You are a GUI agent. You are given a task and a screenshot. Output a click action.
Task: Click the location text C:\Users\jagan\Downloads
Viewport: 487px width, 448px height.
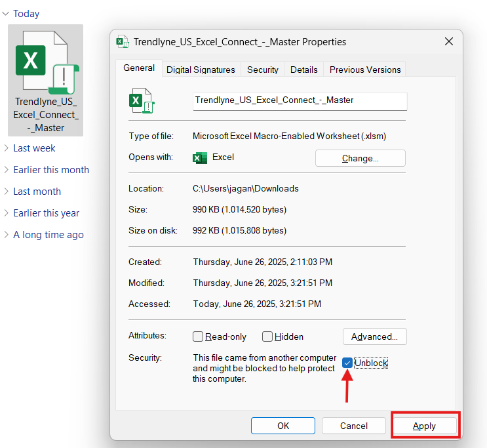[245, 188]
